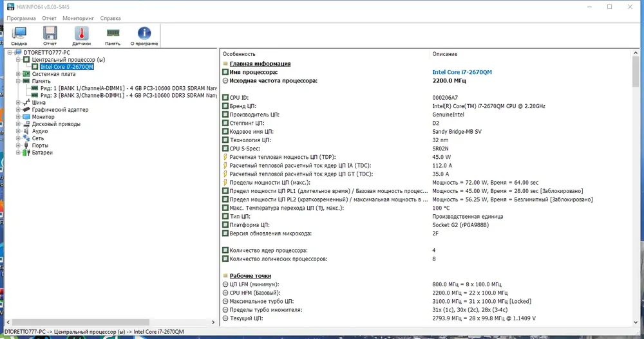Click the Intel Core i7-2670QM blue link
The image size is (644, 339).
[462, 72]
